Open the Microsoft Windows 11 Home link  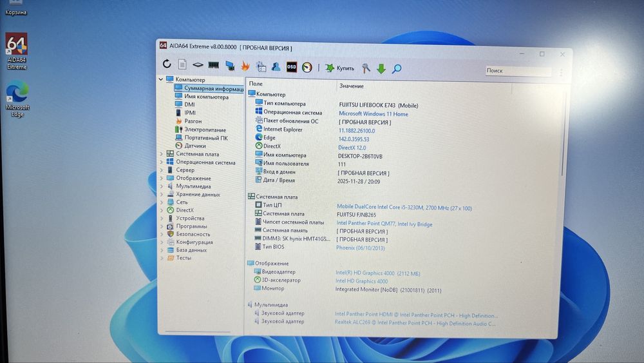point(374,114)
